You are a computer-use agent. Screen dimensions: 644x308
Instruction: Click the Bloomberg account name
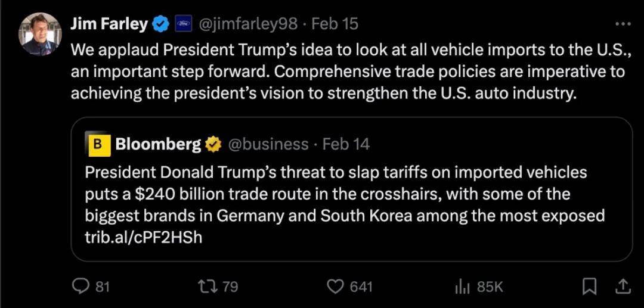pyautogui.click(x=158, y=144)
